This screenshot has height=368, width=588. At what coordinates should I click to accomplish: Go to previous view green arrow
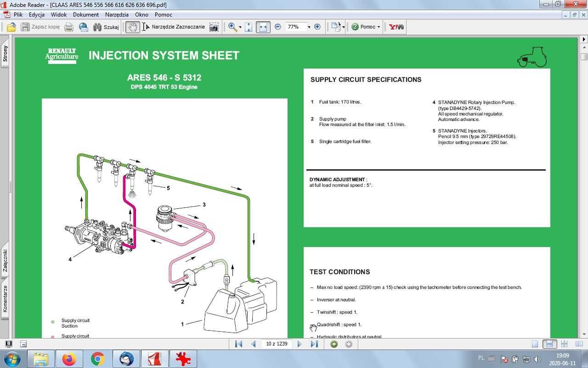(x=334, y=344)
